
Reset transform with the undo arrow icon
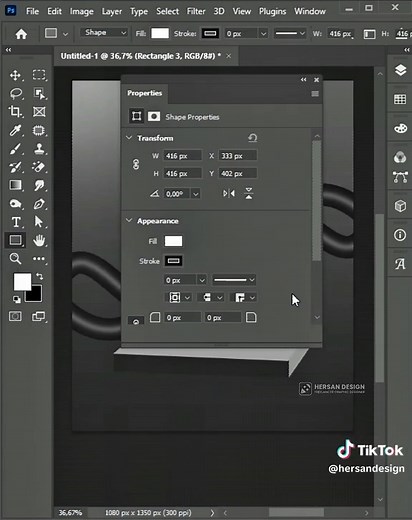pos(252,138)
